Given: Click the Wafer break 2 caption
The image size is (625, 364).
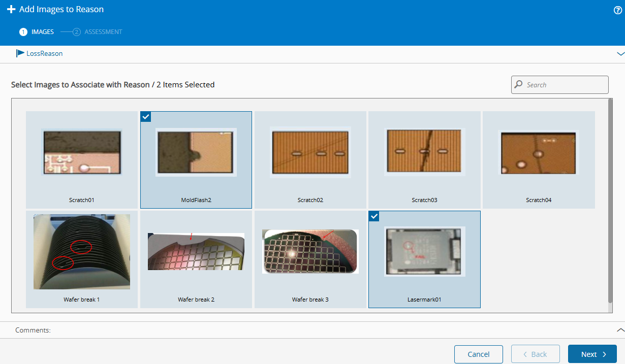Looking at the screenshot, I should tap(196, 300).
